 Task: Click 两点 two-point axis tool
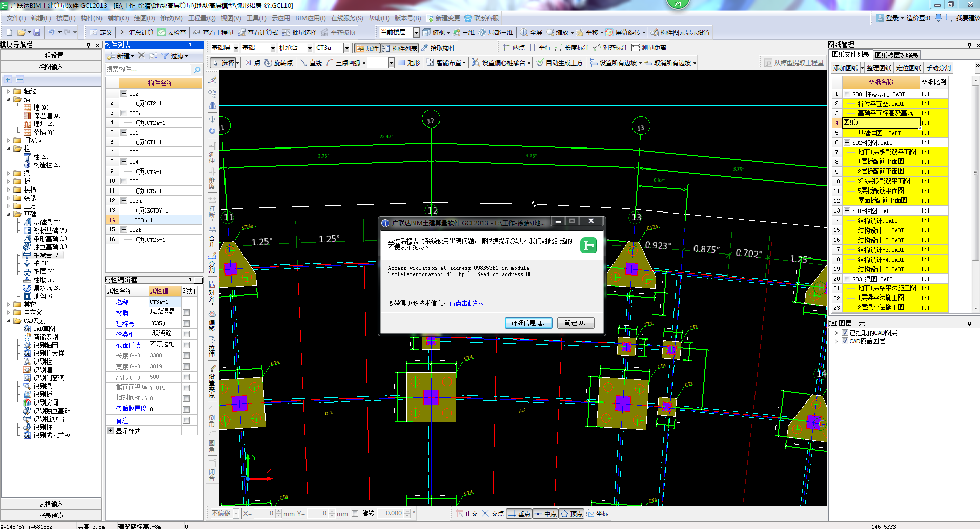click(x=514, y=47)
